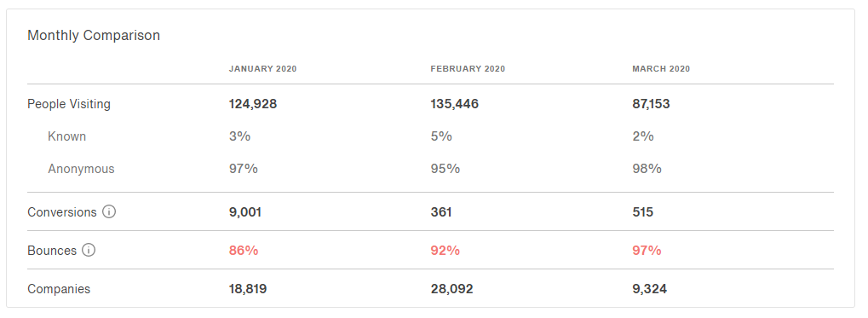Click February's 28,092 companies value

click(x=451, y=289)
